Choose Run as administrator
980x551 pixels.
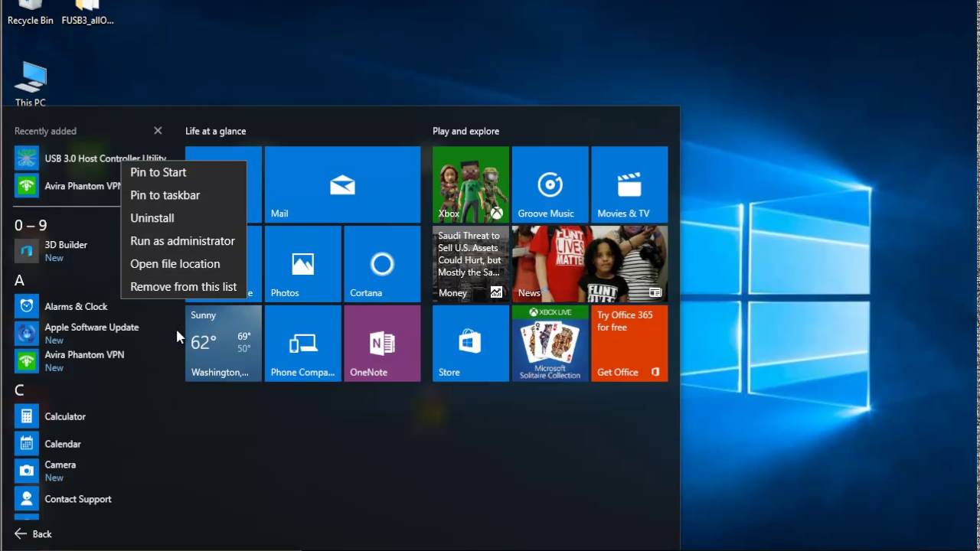184,241
